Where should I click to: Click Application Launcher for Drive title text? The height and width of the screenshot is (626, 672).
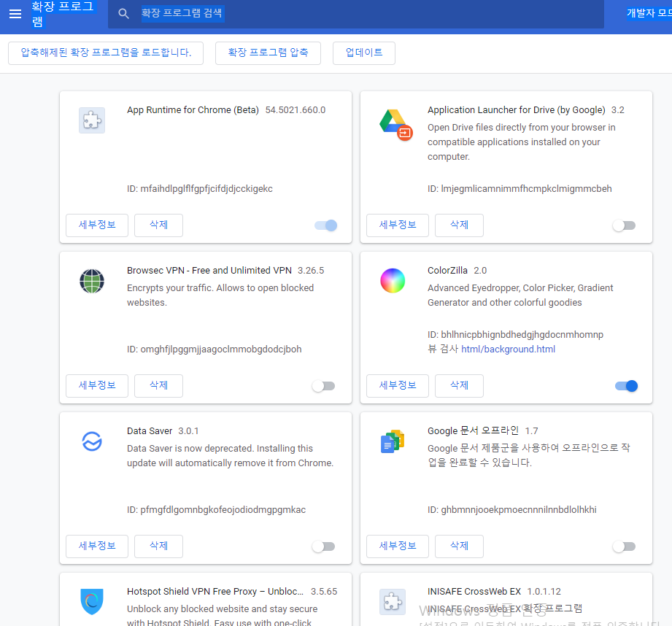coord(516,110)
